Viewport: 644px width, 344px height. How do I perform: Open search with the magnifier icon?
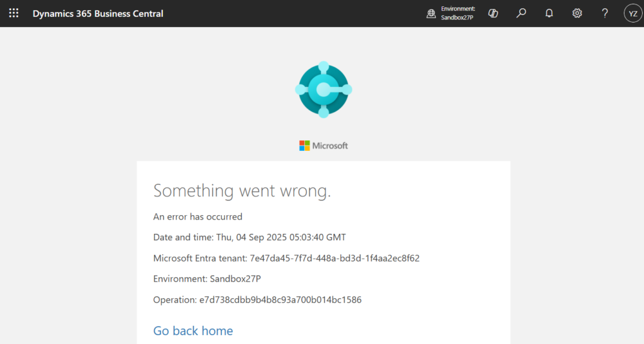pyautogui.click(x=521, y=13)
